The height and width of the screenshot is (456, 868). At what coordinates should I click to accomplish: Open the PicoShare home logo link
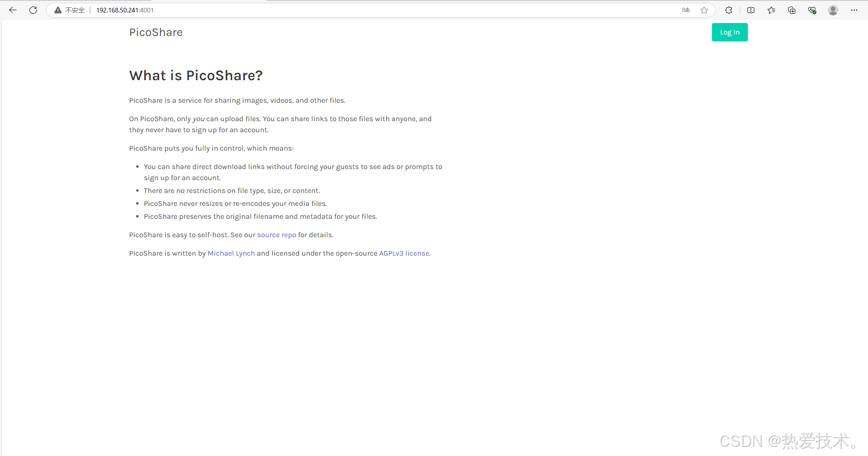coord(156,32)
